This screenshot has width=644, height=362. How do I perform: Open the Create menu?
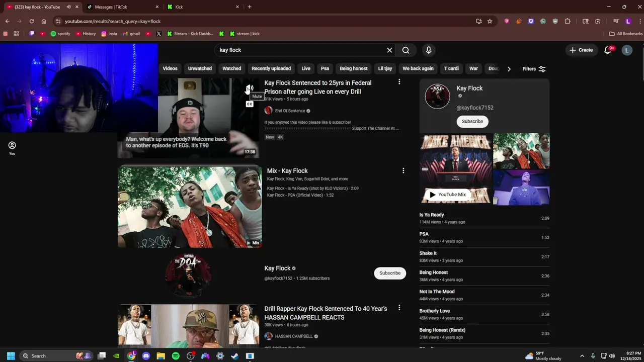581,50
